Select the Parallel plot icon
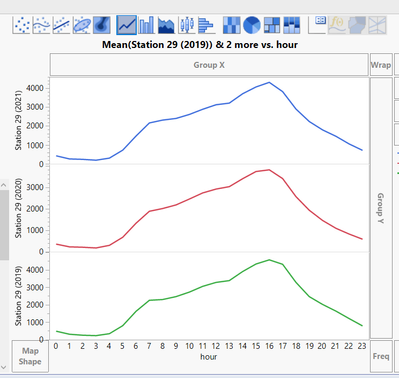This screenshot has height=378, width=399. point(377,25)
